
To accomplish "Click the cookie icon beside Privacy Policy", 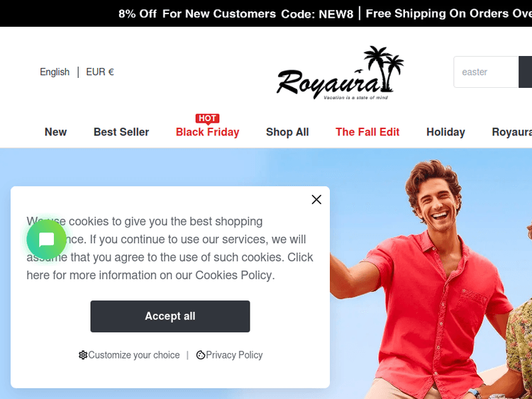I will pos(201,355).
